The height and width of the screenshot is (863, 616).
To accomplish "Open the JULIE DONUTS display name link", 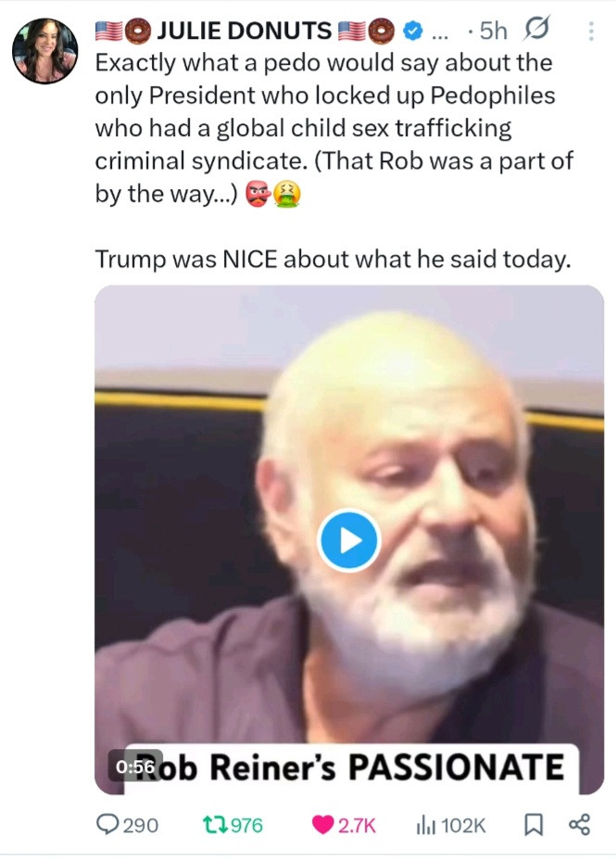I will coord(245,31).
